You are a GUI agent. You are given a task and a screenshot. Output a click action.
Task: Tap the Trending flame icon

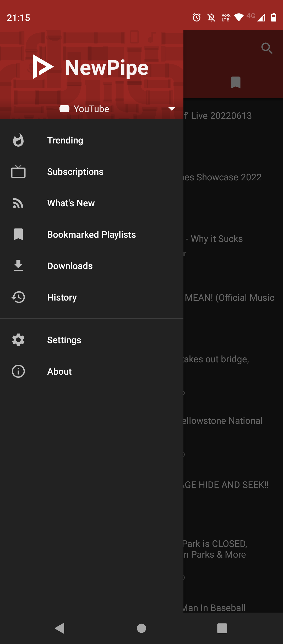(18, 140)
